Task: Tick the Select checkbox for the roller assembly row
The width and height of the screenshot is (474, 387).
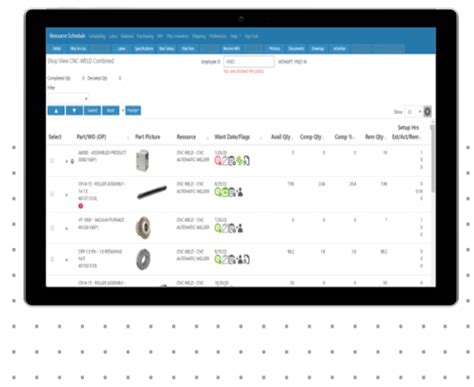Action: [x=52, y=194]
